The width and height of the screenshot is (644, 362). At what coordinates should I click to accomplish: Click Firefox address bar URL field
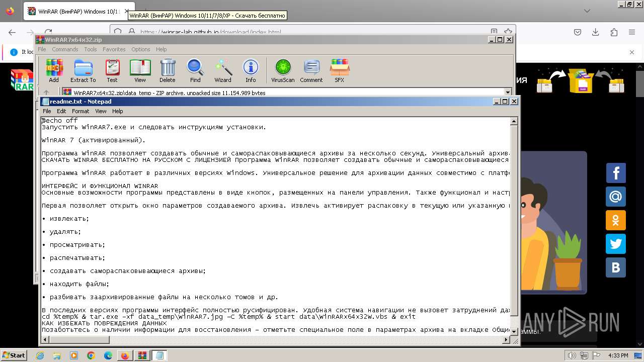point(311,32)
